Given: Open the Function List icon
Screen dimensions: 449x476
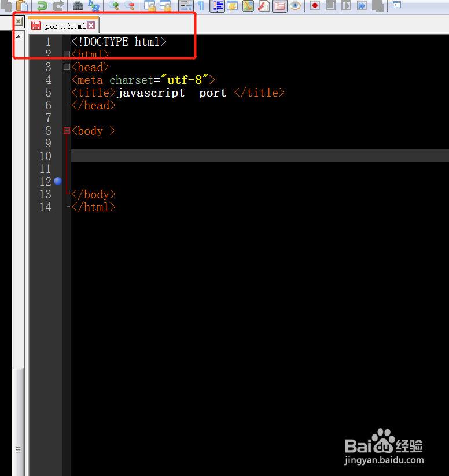Looking at the screenshot, I should tap(264, 5).
